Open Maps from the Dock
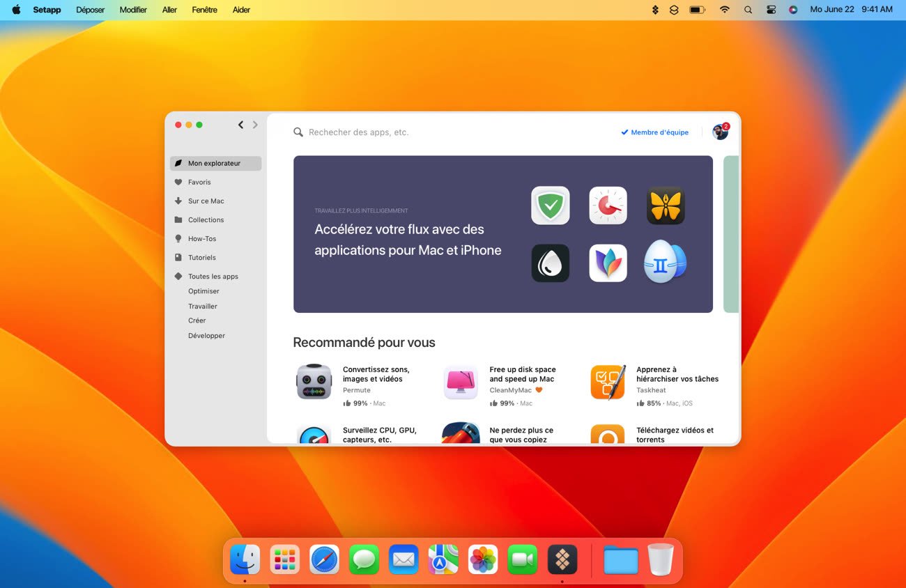Image resolution: width=906 pixels, height=588 pixels. click(443, 559)
